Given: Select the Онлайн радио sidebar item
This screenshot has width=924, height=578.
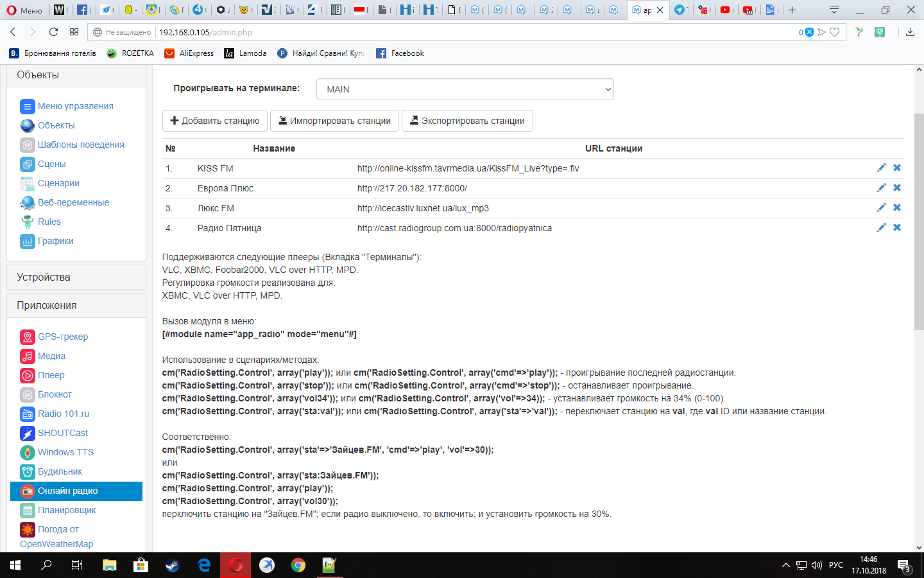Looking at the screenshot, I should (76, 491).
